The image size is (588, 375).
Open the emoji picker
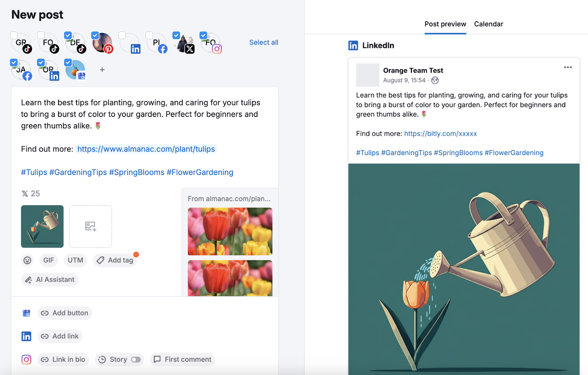(27, 260)
